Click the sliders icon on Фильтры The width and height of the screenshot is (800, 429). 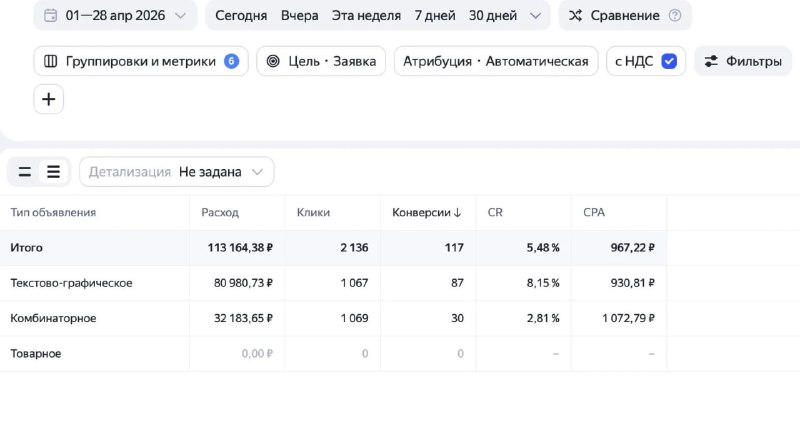pos(711,61)
